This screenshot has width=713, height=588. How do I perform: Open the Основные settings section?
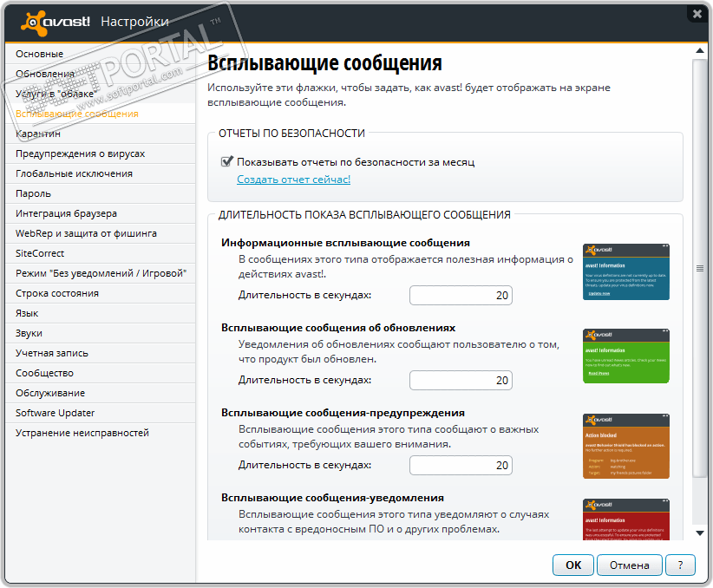(x=101, y=54)
